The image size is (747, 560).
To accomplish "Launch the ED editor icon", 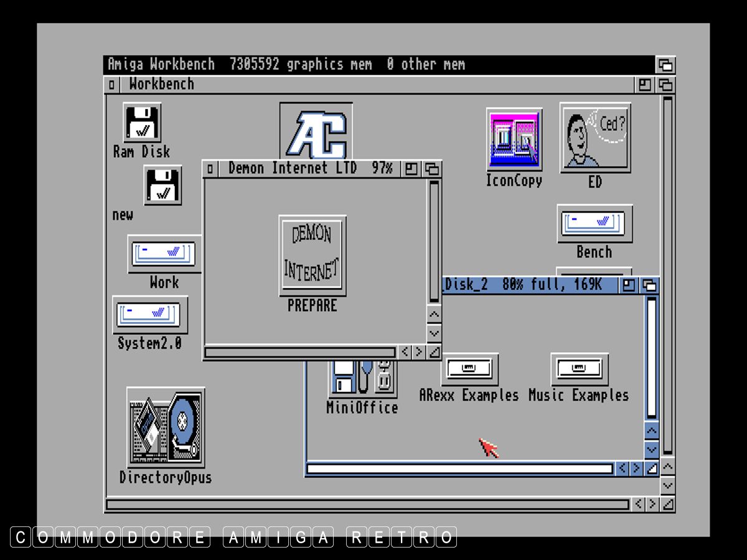I will click(594, 138).
